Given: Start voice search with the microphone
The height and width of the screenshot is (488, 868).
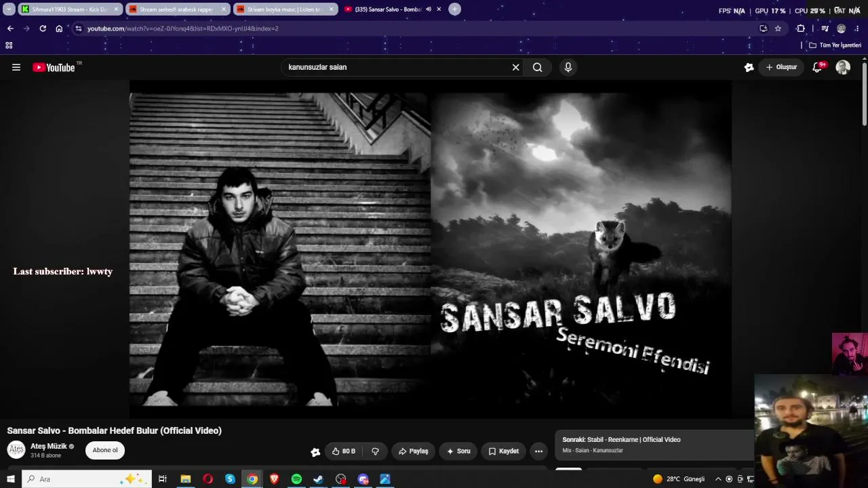Looking at the screenshot, I should [568, 67].
